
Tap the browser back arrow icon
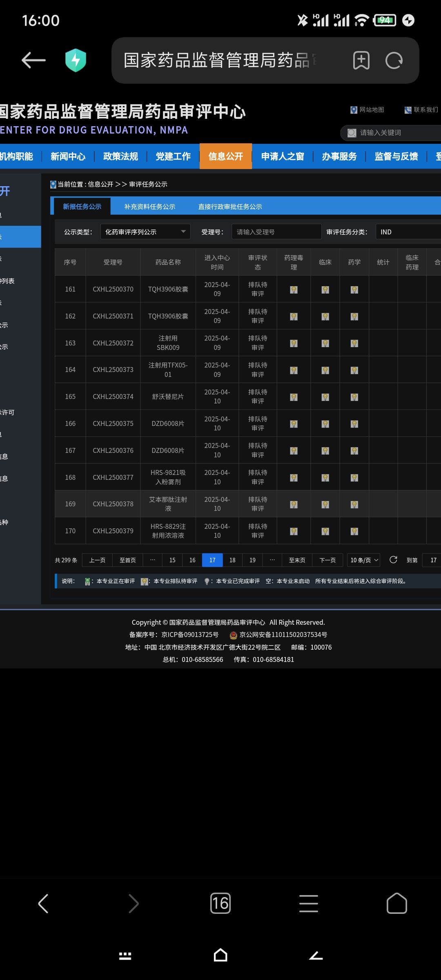[x=33, y=60]
